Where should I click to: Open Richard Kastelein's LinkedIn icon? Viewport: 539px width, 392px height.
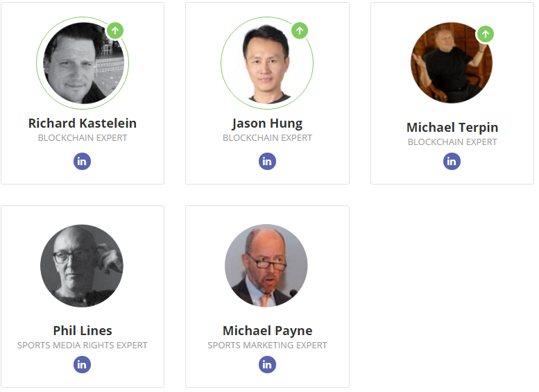(82, 161)
